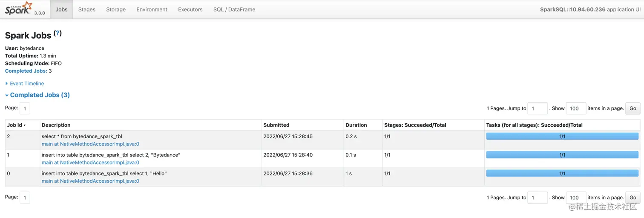The image size is (644, 218).
Task: Click the job 2 task progress bar
Action: tap(562, 136)
